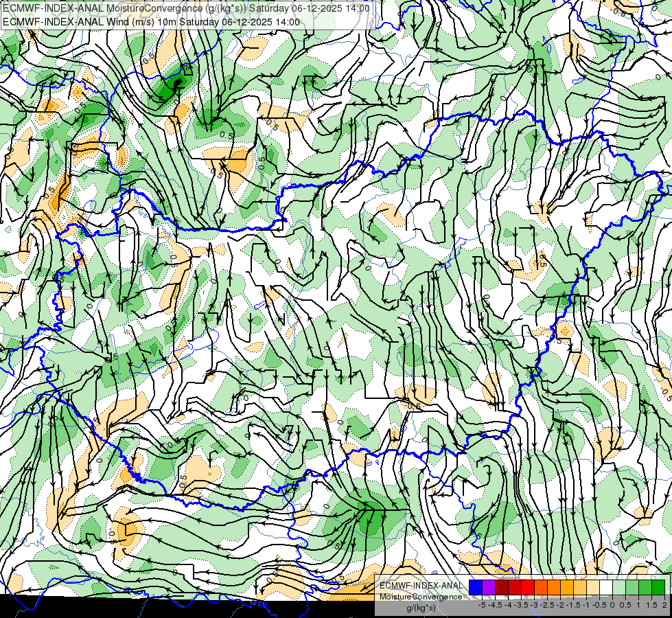672x618 pixels.
Task: Click the -1.5 legend tick value
Action: 573,605
